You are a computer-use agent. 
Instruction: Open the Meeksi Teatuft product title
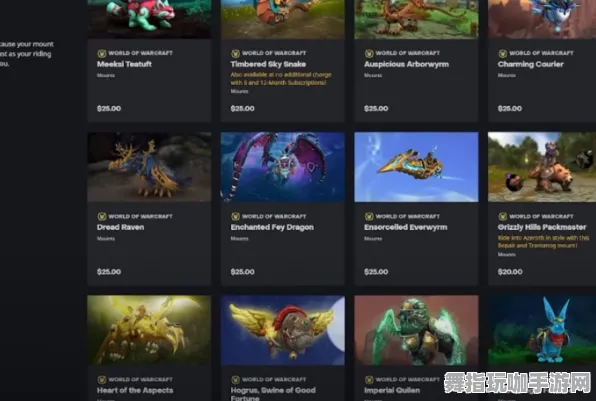[124, 64]
